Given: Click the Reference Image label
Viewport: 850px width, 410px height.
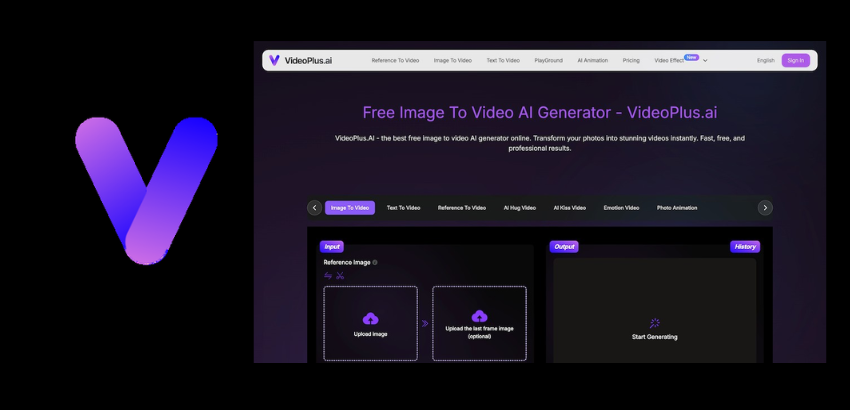Looking at the screenshot, I should 347,262.
